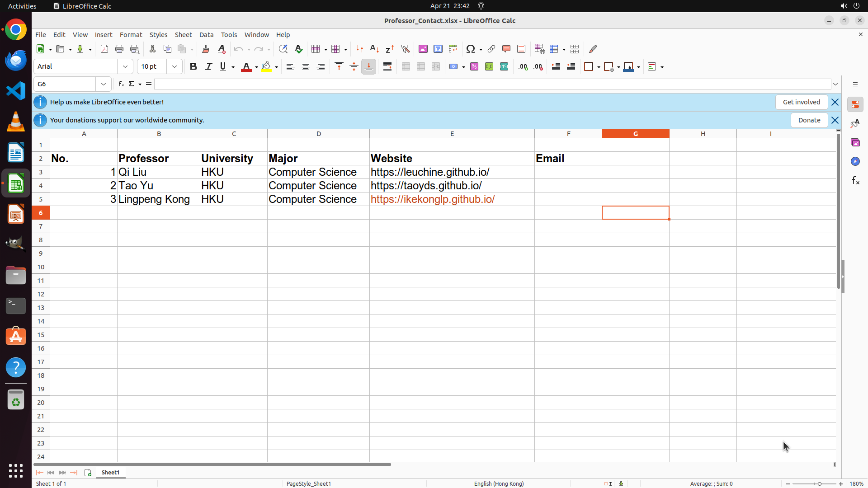Open the Data menu
The width and height of the screenshot is (868, 488).
point(206,35)
